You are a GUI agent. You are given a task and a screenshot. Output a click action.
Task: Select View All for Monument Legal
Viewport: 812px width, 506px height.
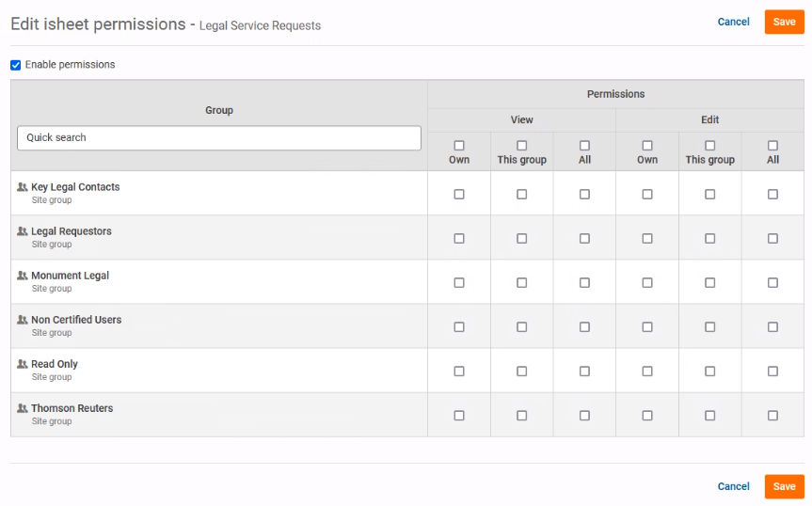point(584,282)
